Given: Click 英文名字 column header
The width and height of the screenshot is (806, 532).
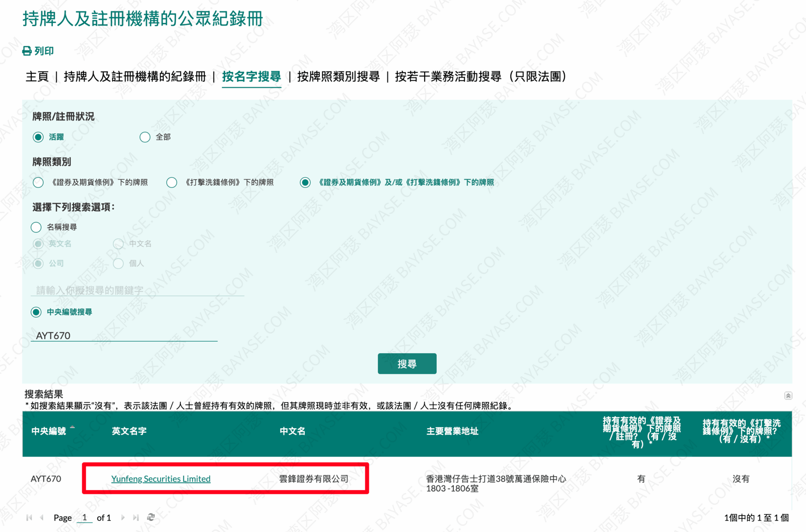Looking at the screenshot, I should pos(129,431).
